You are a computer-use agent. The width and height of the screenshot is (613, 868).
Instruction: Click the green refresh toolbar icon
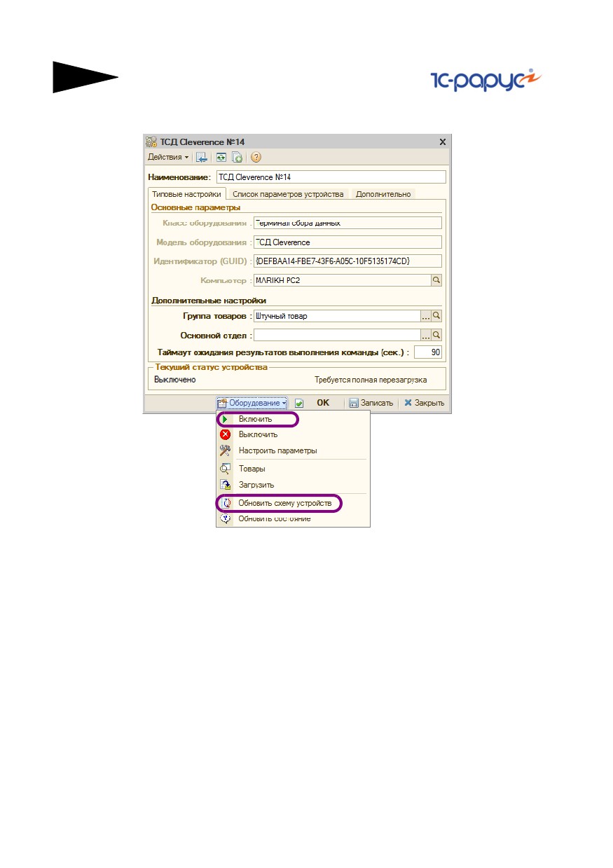(221, 157)
